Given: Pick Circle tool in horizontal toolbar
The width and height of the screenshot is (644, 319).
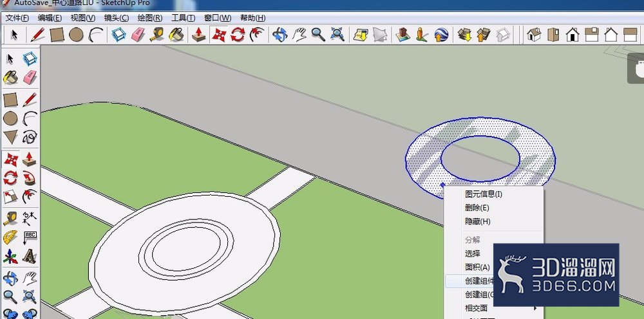Looking at the screenshot, I should point(76,35).
